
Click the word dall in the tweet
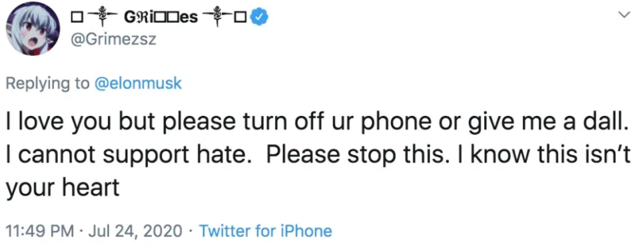(611, 123)
